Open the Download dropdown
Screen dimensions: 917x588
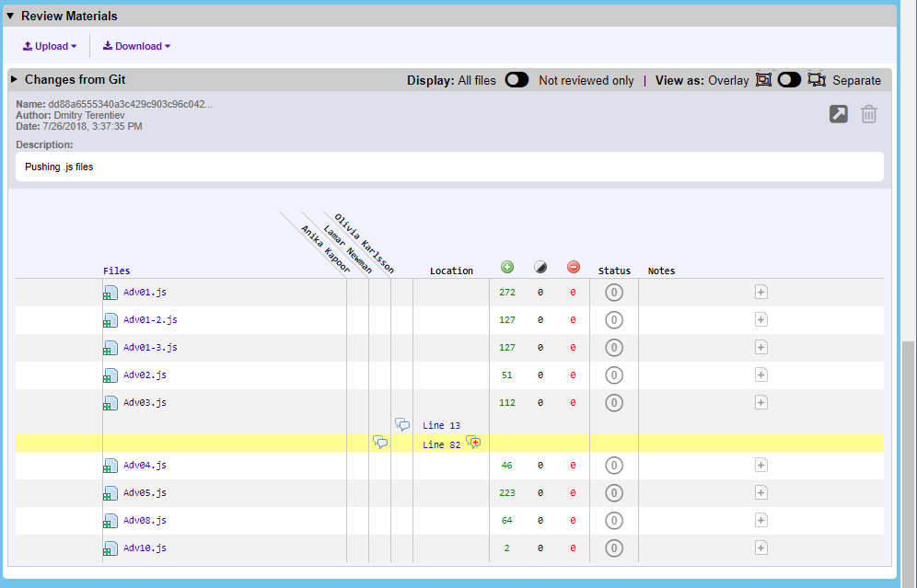tap(135, 45)
